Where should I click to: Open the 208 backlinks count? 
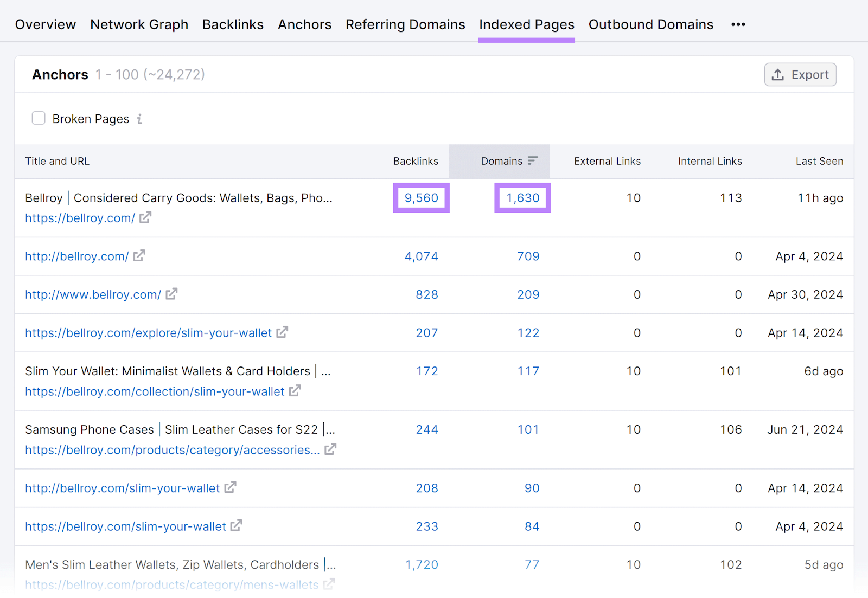point(427,488)
